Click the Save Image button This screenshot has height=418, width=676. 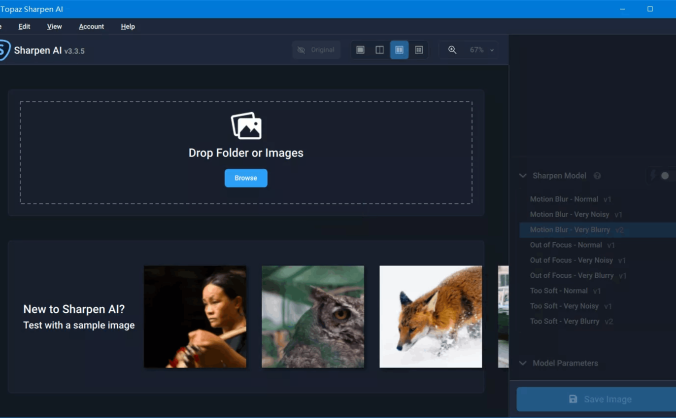[597, 399]
